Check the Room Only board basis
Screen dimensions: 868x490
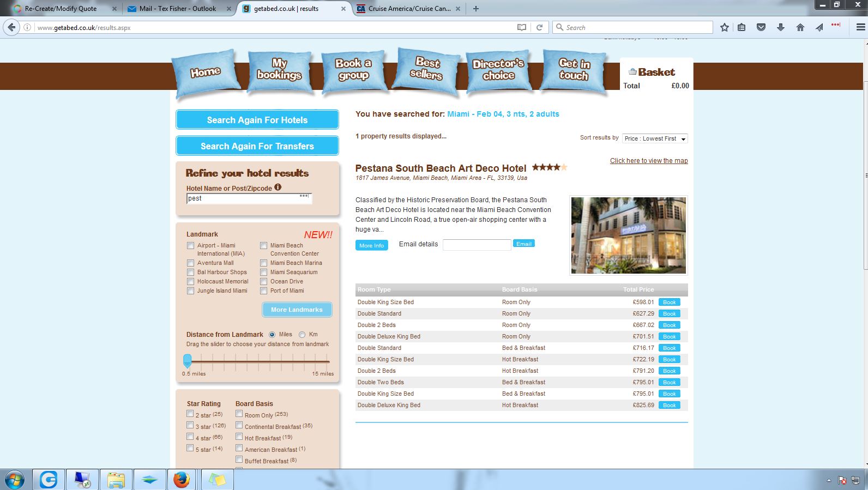click(239, 414)
